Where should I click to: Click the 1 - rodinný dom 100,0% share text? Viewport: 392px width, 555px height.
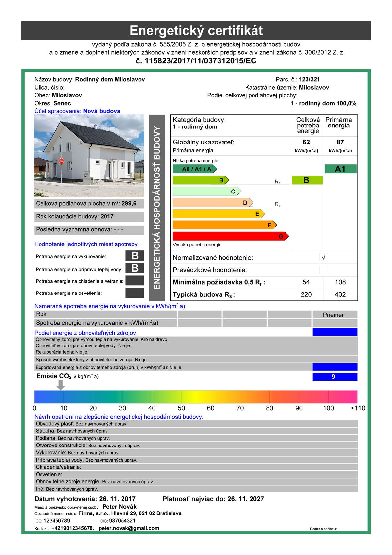coord(323,103)
